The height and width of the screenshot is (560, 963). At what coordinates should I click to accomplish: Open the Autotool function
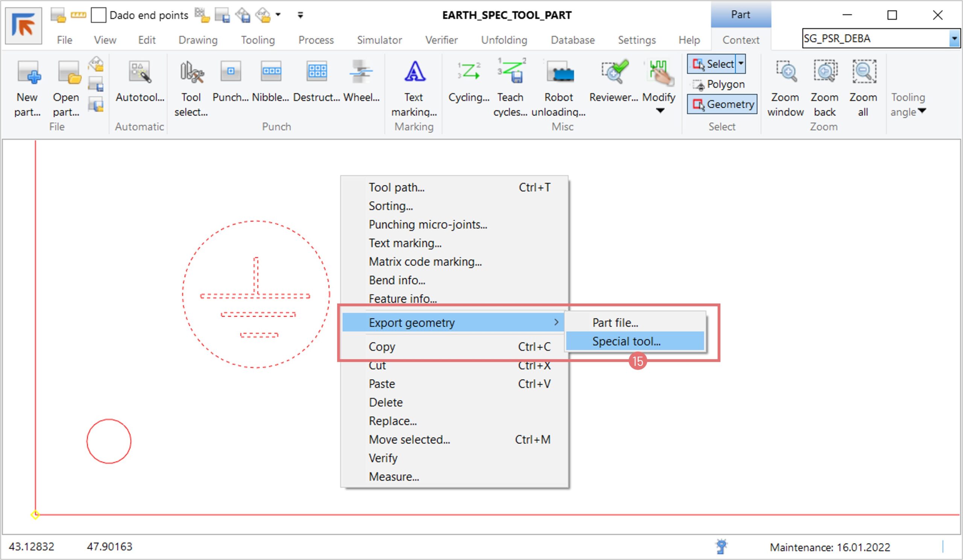(x=140, y=73)
